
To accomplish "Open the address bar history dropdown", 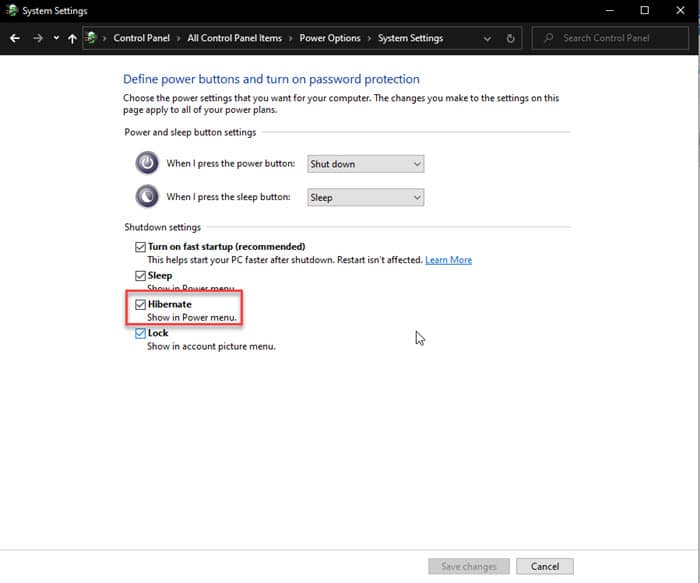I will [487, 39].
